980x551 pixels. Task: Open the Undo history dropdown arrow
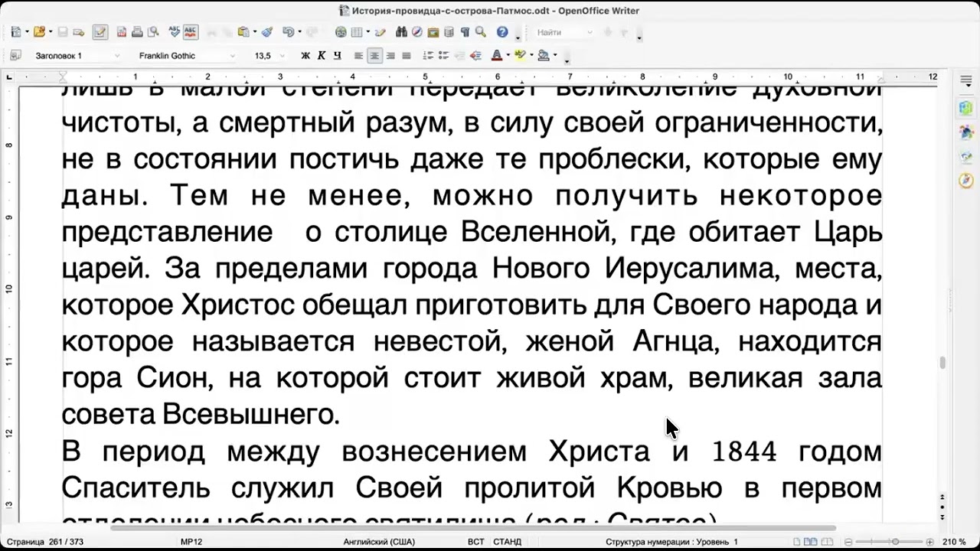[x=299, y=32]
